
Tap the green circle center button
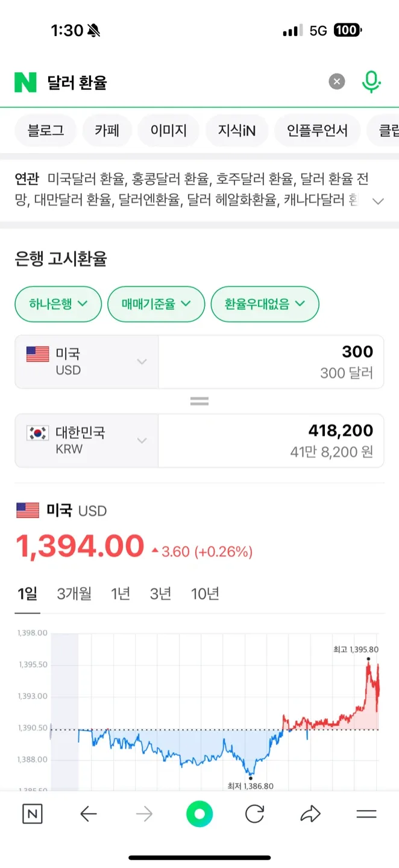tap(199, 814)
